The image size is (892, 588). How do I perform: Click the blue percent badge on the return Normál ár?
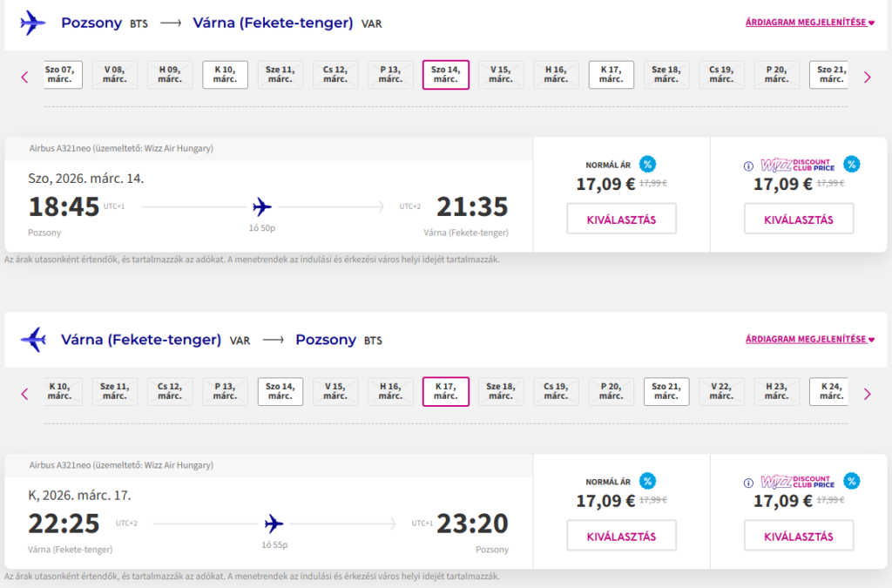point(647,480)
